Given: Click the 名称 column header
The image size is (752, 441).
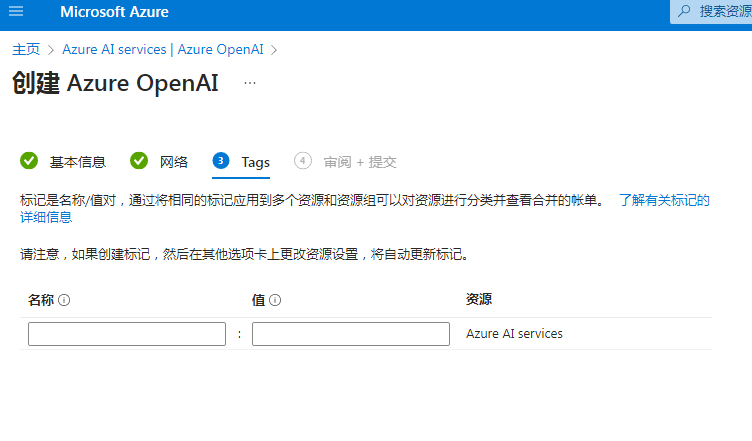Looking at the screenshot, I should pos(41,300).
